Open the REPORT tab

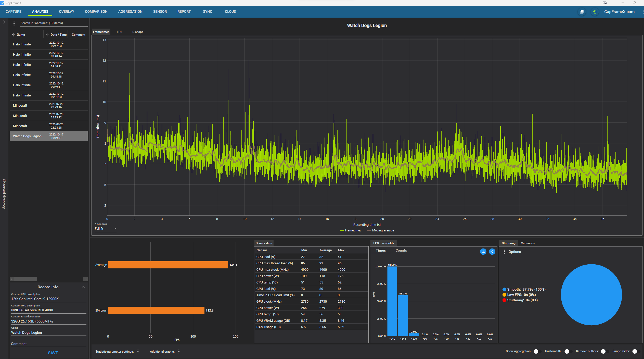184,11
